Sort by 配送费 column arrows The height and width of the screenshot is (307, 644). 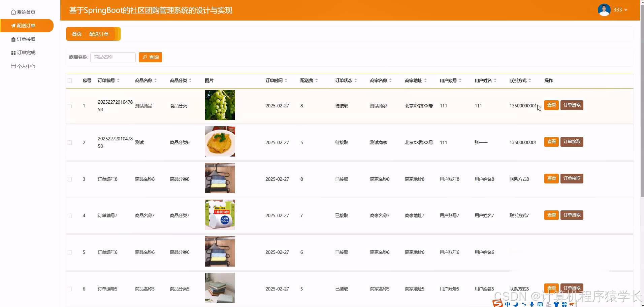click(x=317, y=80)
